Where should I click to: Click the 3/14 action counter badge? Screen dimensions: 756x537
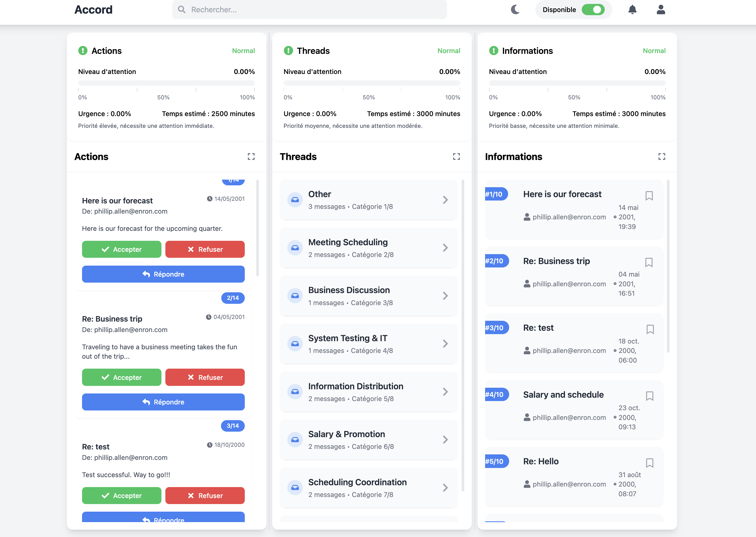point(233,426)
